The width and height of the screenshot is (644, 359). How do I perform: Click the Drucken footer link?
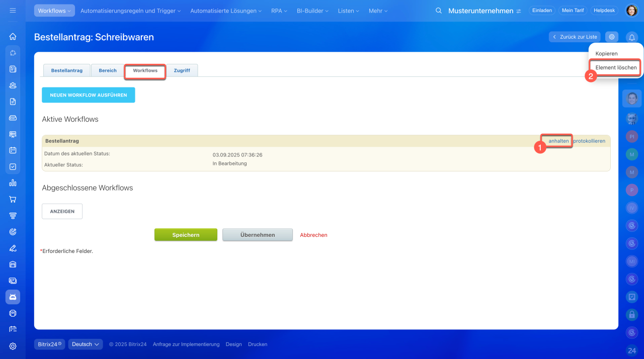pos(258,344)
